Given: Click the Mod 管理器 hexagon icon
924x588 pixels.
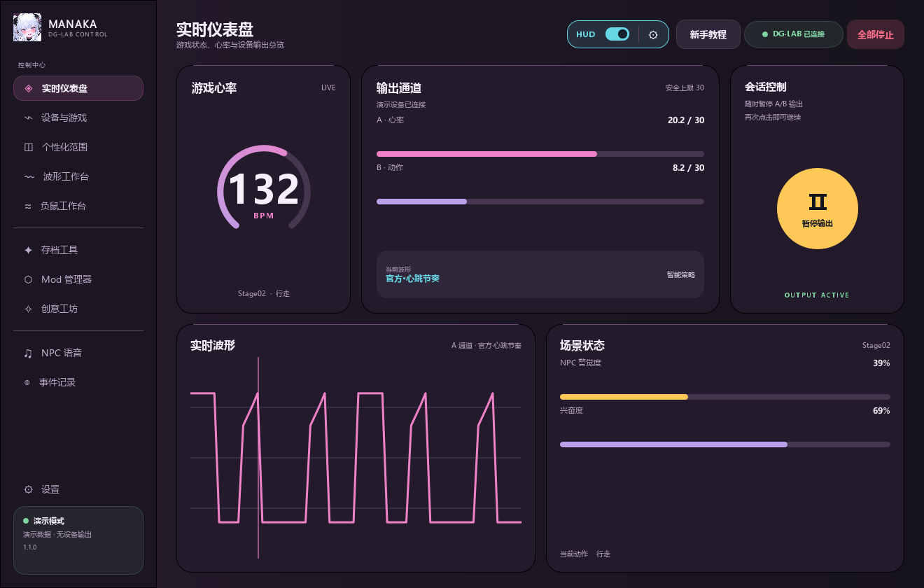Looking at the screenshot, I should click(28, 279).
